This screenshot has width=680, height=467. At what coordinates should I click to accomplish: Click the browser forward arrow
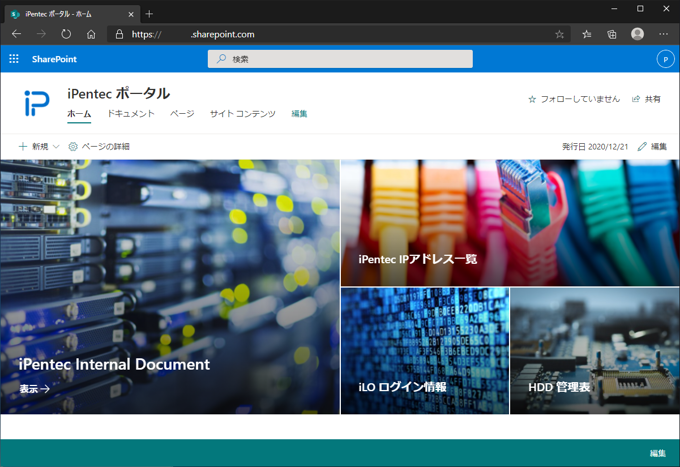pos(41,34)
